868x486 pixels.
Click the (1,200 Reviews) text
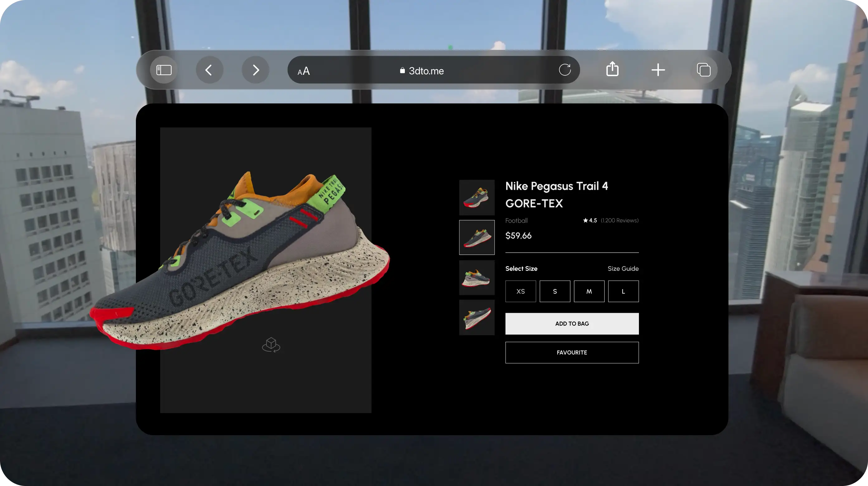(x=620, y=220)
